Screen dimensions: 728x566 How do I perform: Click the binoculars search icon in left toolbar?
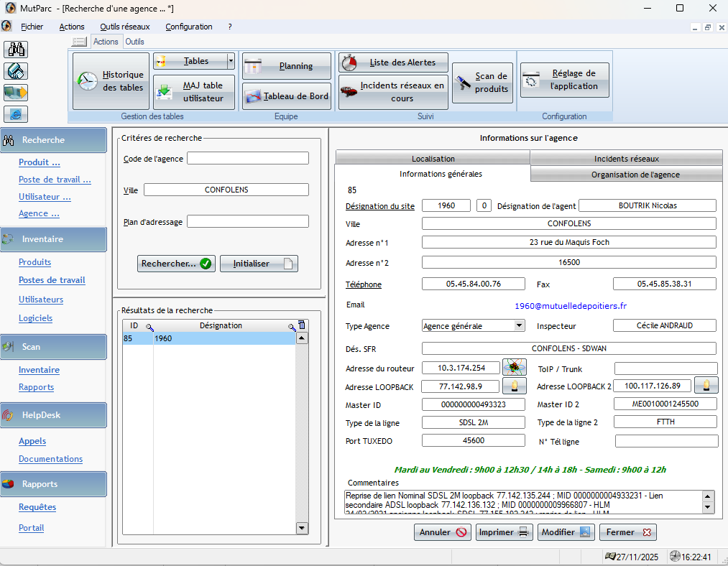click(16, 50)
